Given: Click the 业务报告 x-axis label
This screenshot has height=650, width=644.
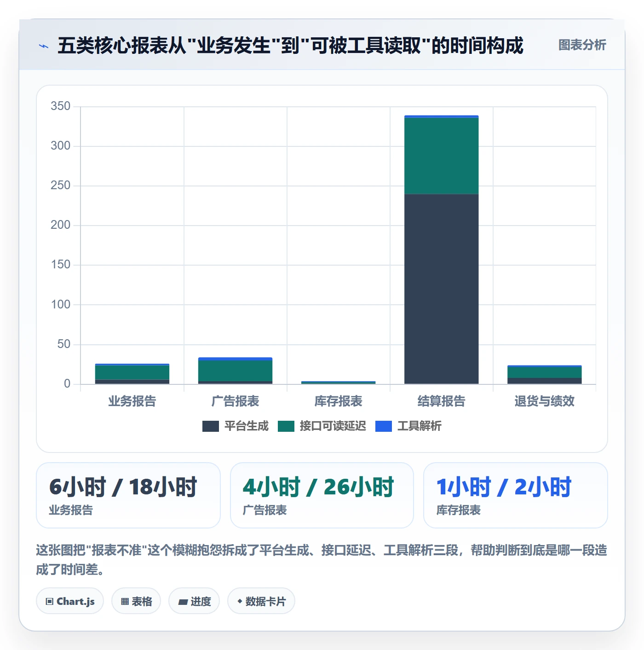Looking at the screenshot, I should [132, 401].
